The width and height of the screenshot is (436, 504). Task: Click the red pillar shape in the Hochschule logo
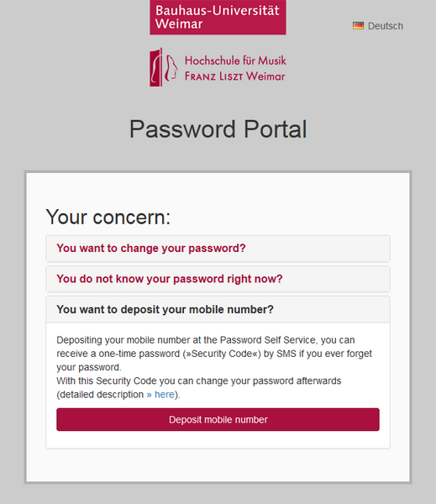coord(156,67)
